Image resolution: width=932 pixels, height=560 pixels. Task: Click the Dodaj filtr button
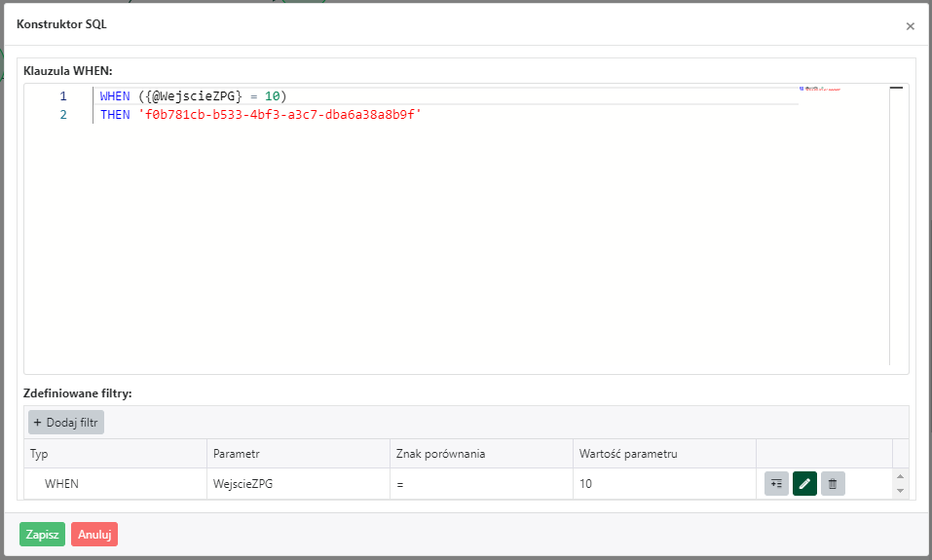click(x=66, y=423)
